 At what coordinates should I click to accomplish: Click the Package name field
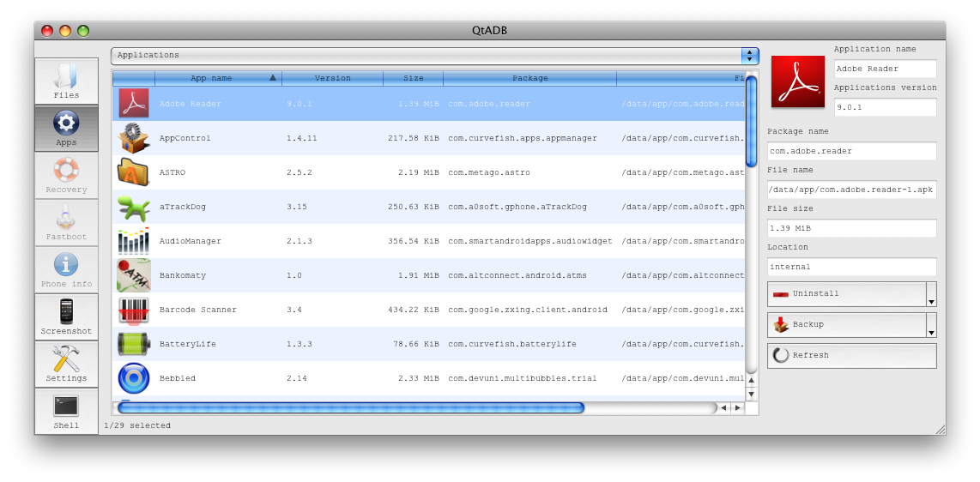(852, 151)
